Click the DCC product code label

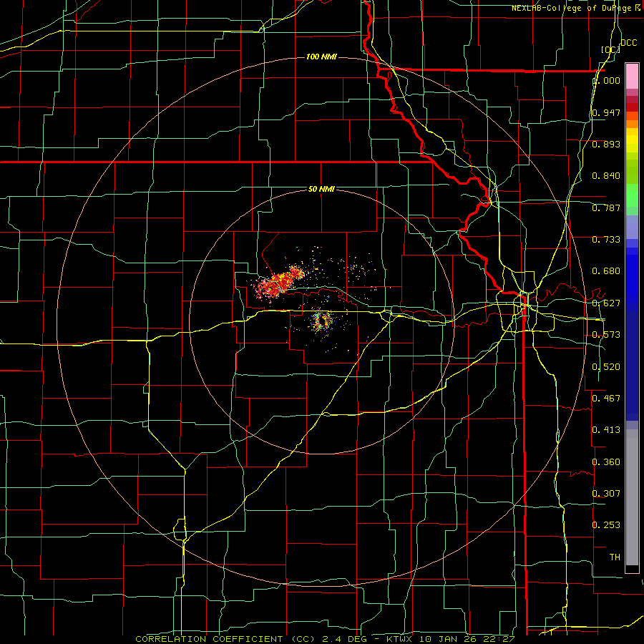pyautogui.click(x=628, y=43)
